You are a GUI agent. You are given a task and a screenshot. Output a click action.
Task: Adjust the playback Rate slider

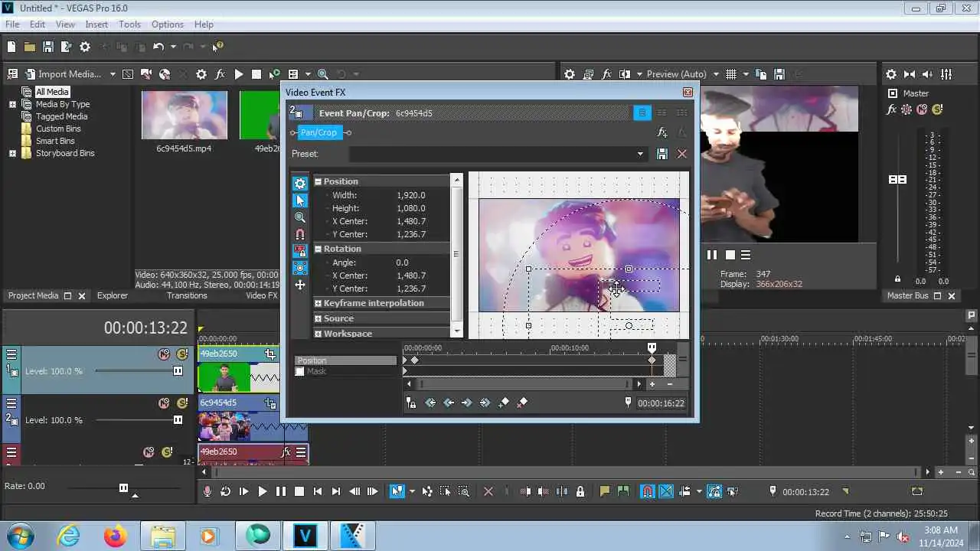click(x=123, y=487)
